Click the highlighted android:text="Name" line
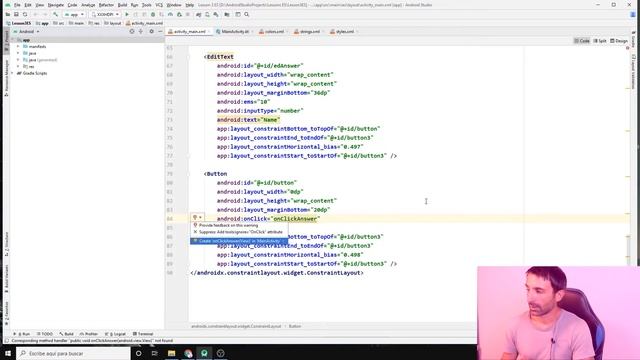Viewport: 640px width, 360px height. pyautogui.click(x=248, y=120)
